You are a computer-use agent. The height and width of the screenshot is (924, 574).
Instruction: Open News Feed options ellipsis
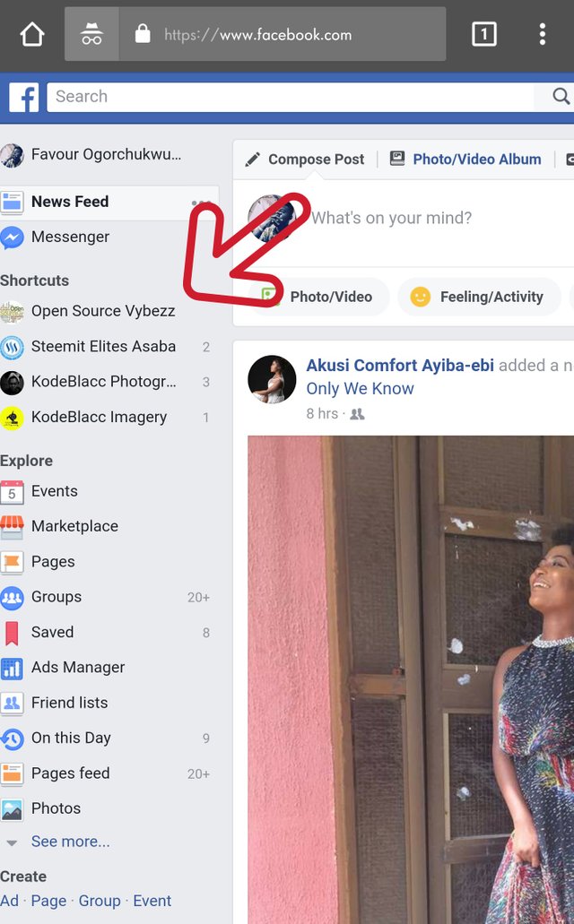201,203
